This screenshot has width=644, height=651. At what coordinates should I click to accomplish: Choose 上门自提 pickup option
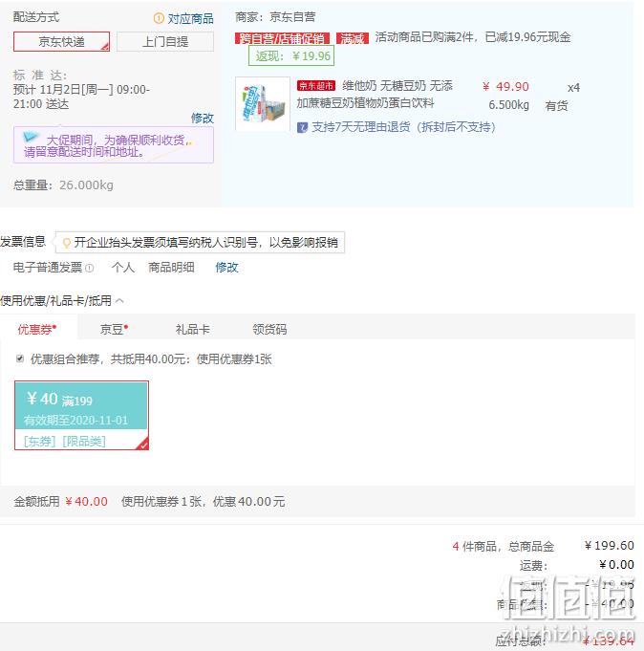165,41
